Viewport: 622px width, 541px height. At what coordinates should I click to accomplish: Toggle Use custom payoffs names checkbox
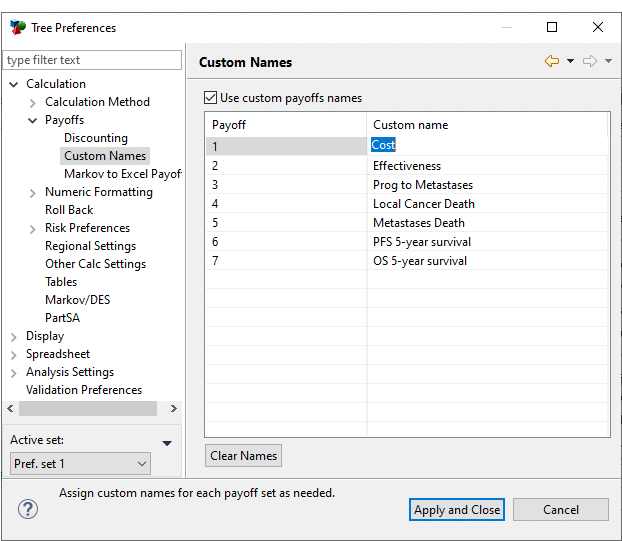210,98
